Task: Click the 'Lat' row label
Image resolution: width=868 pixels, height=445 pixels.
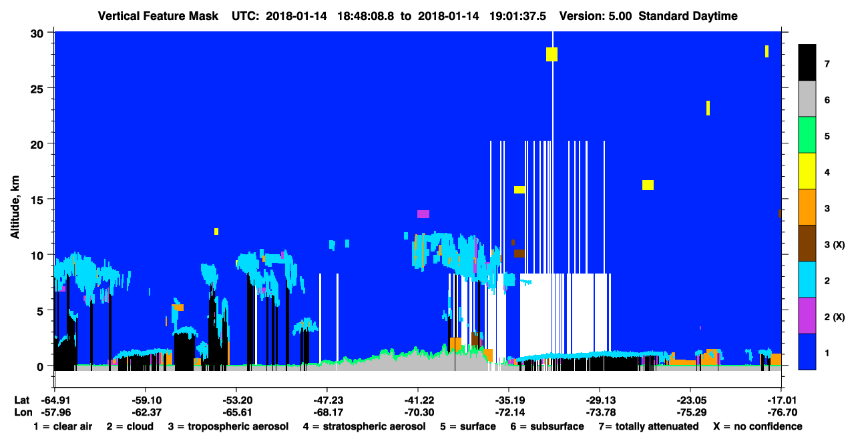Action: click(21, 400)
